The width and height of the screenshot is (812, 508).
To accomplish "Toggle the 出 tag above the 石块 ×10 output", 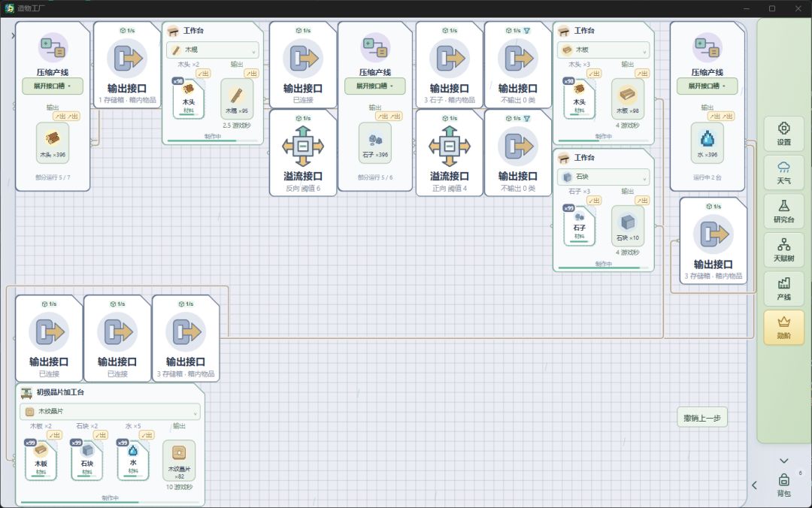I will pyautogui.click(x=642, y=201).
